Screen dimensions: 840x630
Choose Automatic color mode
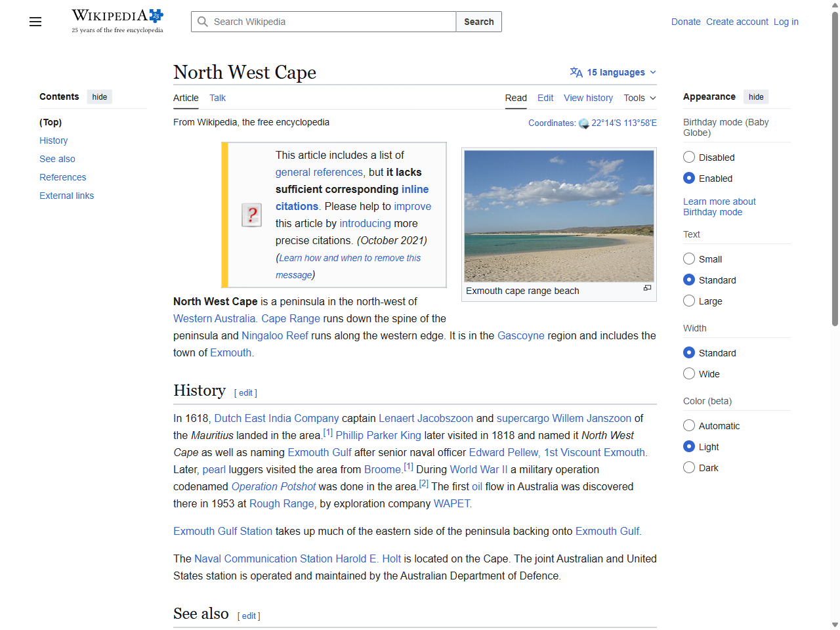pos(689,425)
